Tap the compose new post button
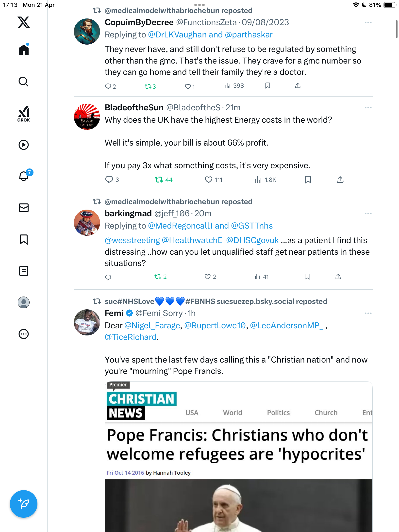Screen dimensions: 399x532 [24, 504]
